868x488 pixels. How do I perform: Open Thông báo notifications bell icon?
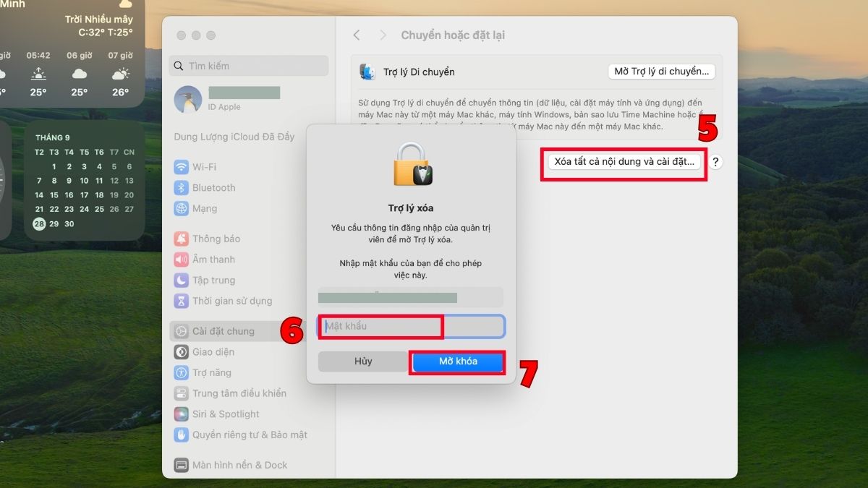click(181, 239)
